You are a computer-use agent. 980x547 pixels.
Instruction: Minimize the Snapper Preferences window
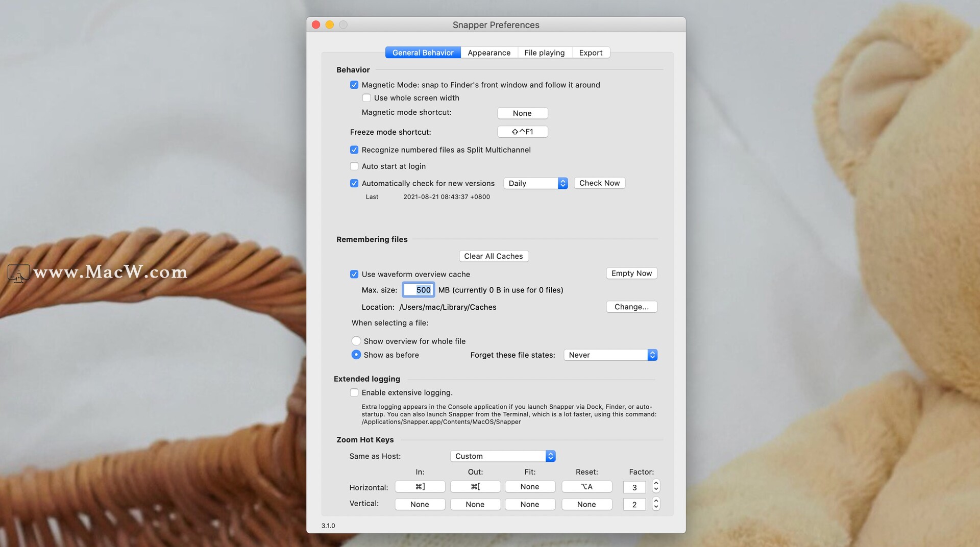[330, 24]
